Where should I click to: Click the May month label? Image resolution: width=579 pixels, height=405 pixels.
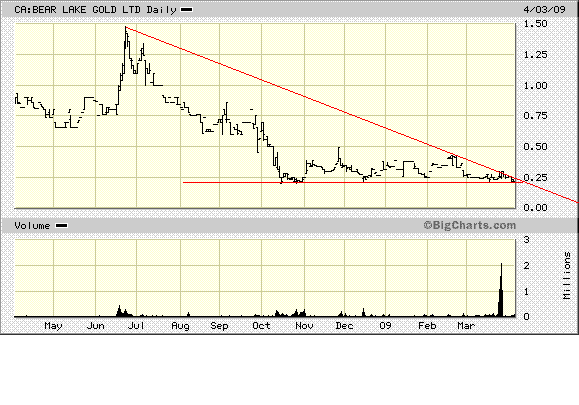pyautogui.click(x=53, y=326)
